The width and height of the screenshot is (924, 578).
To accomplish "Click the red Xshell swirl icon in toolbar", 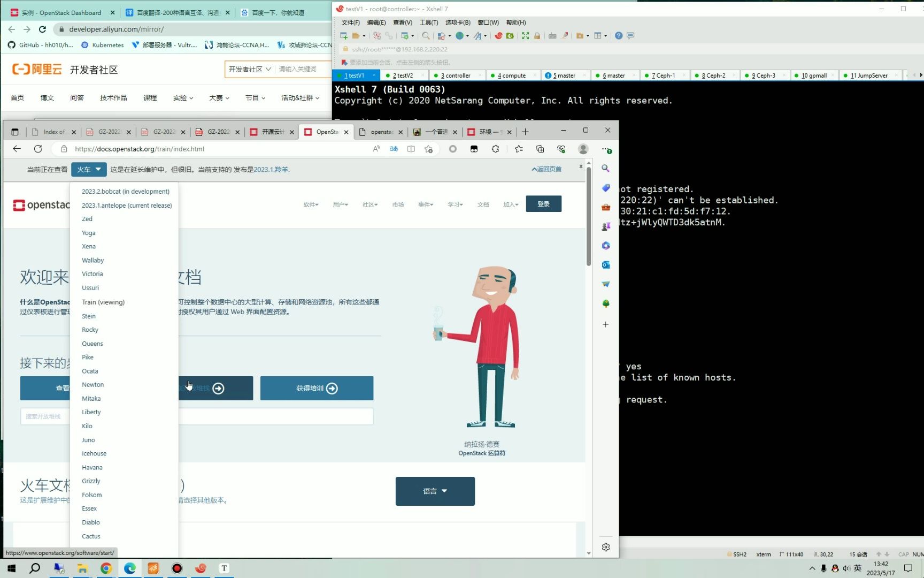I will 498,36.
